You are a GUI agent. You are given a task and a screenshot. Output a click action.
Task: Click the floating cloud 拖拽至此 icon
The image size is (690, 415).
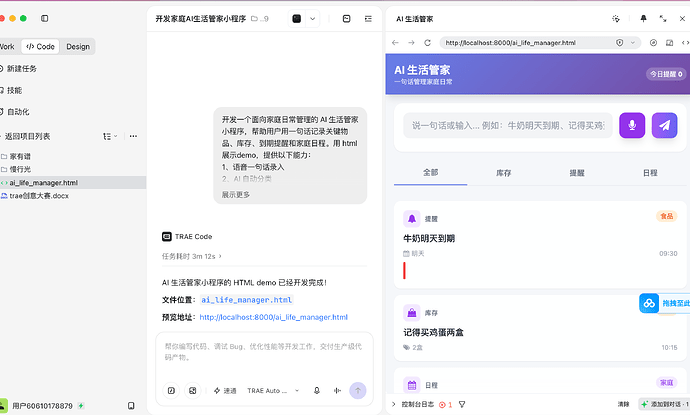tap(649, 303)
